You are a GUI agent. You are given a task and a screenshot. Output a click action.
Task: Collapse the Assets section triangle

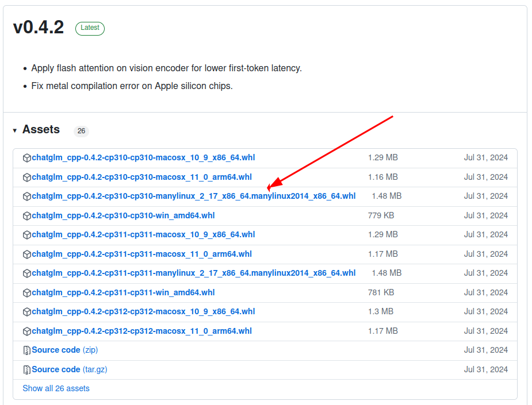point(14,130)
